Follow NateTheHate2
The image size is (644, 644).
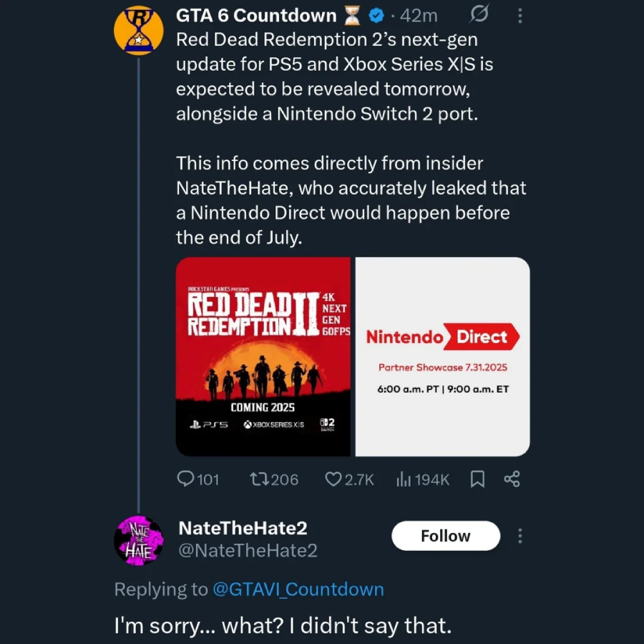tap(445, 536)
